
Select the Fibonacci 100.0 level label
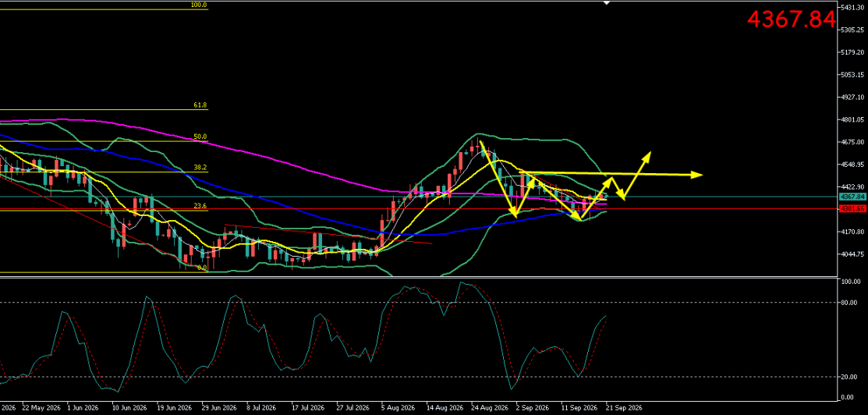point(199,5)
